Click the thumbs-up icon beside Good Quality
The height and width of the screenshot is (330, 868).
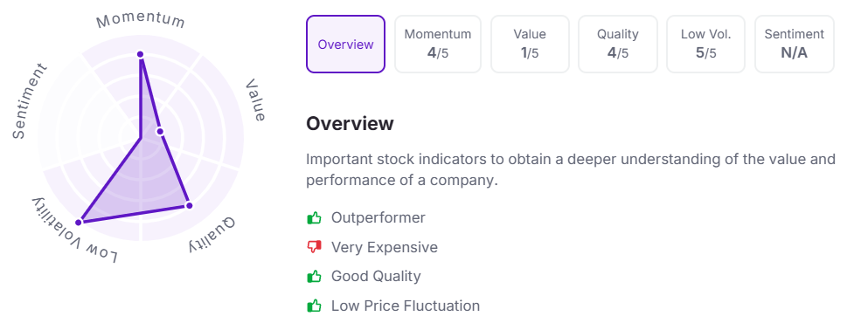pyautogui.click(x=314, y=277)
